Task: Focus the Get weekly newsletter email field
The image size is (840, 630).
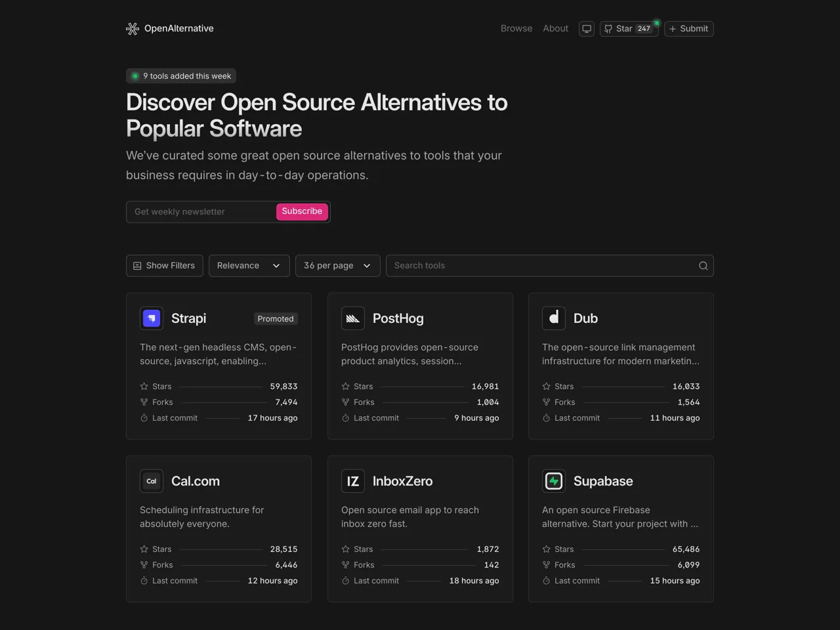Action: click(201, 212)
